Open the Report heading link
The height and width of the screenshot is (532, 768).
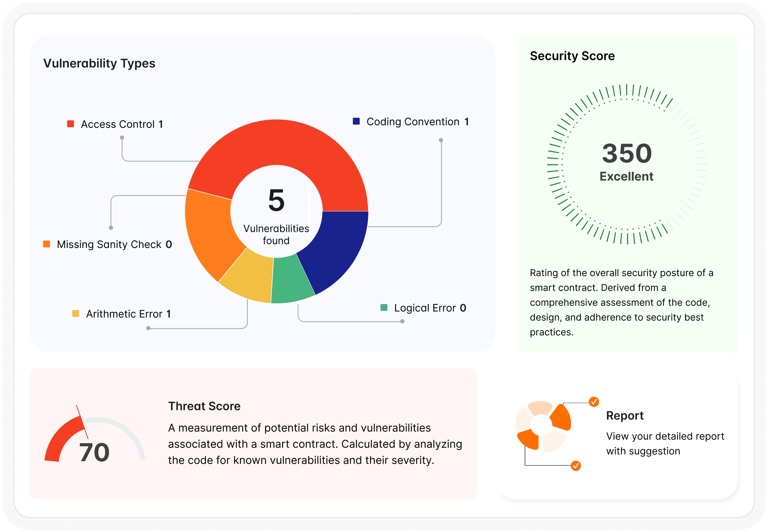[624, 415]
